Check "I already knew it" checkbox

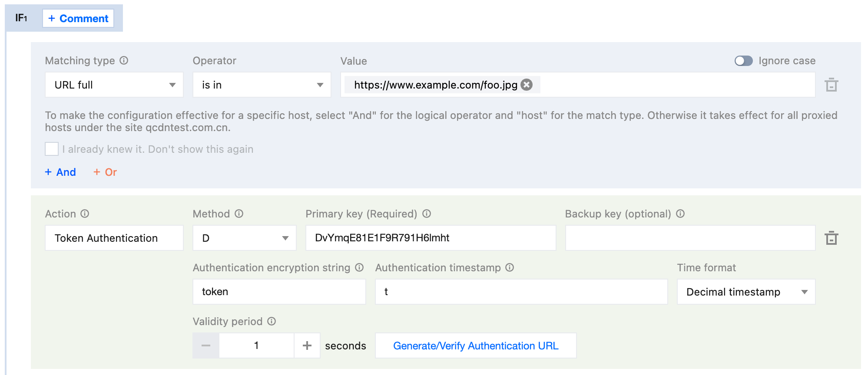[x=52, y=149]
